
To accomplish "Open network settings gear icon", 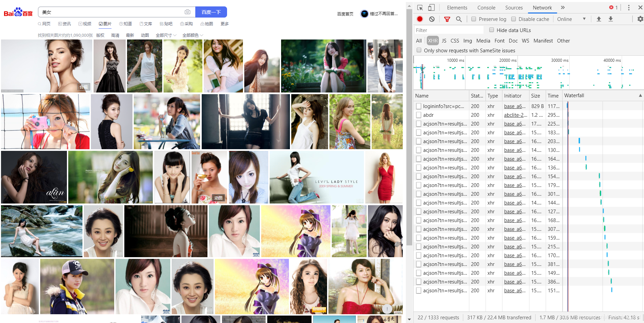I will tap(640, 19).
